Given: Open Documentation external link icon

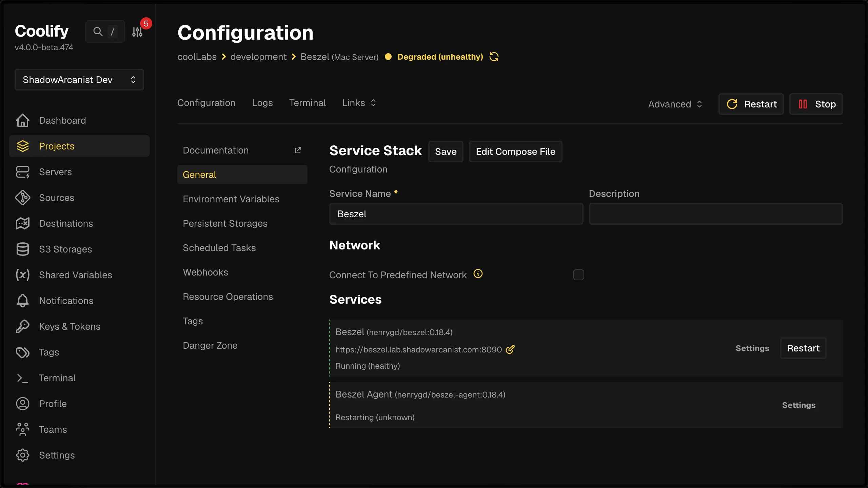Looking at the screenshot, I should [298, 150].
